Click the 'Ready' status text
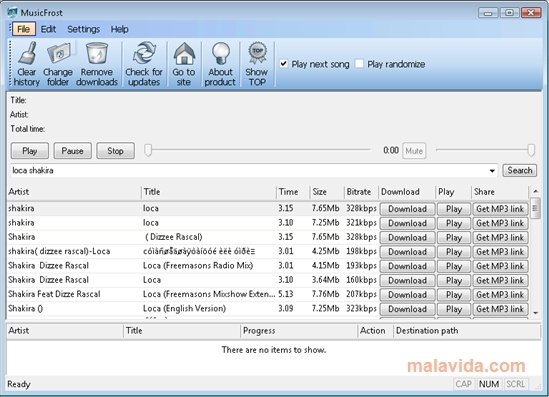Viewport: 549px width, 397px height. 19,384
